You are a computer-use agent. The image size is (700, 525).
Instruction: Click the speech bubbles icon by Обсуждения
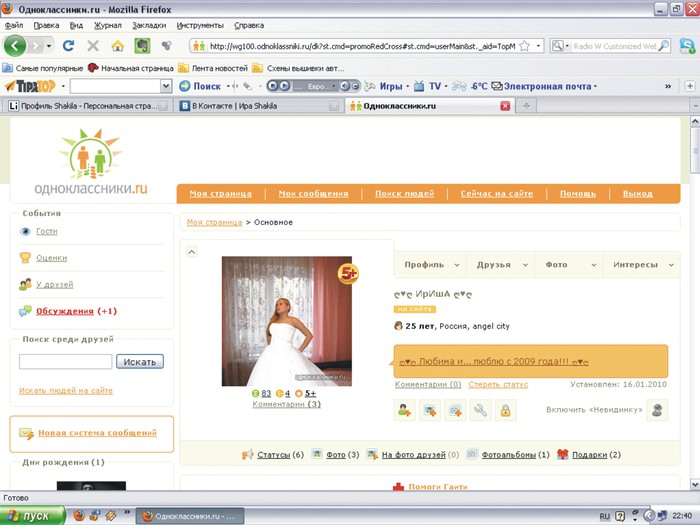tap(25, 311)
